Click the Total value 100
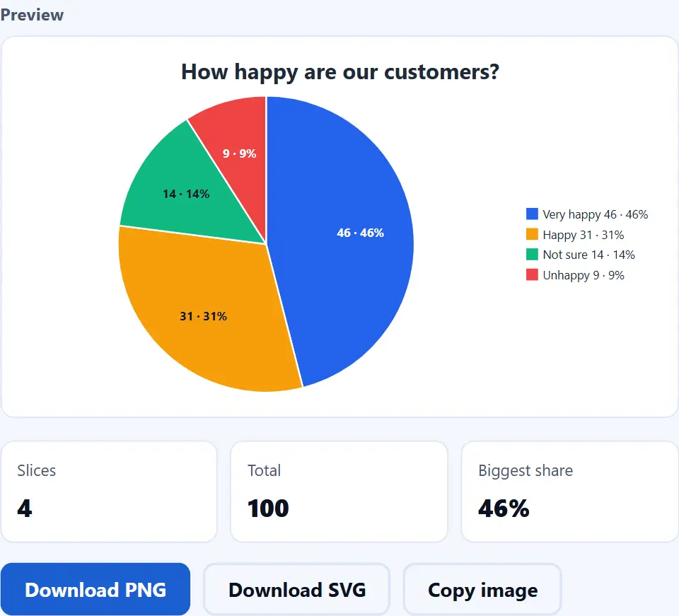This screenshot has height=616, width=679. (268, 509)
